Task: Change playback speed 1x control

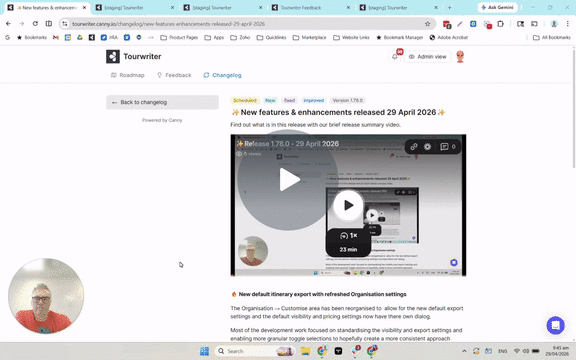Action: (348, 235)
